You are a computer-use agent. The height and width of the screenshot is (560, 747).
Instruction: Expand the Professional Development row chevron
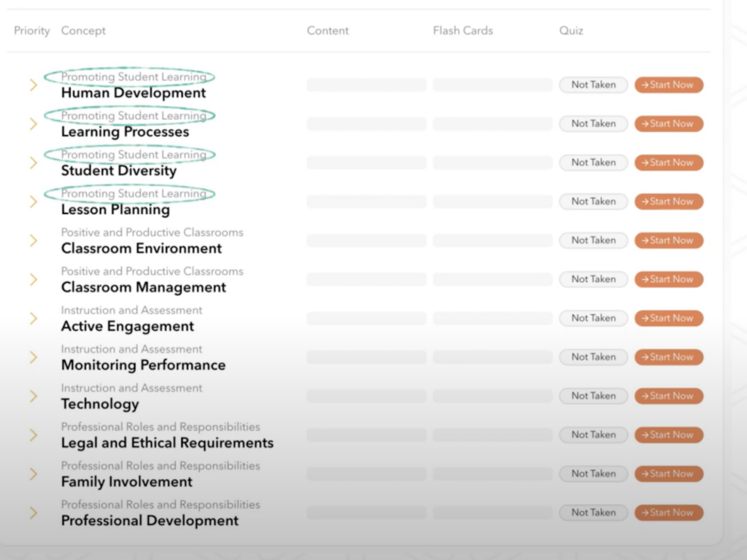[x=33, y=513]
